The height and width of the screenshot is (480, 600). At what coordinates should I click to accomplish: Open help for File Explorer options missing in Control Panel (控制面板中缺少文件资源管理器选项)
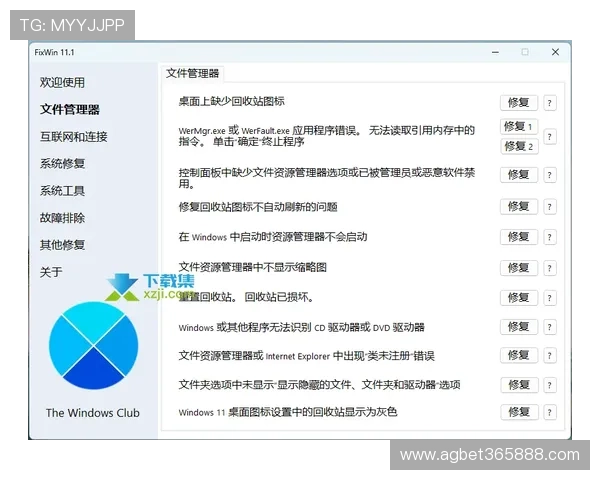click(549, 175)
